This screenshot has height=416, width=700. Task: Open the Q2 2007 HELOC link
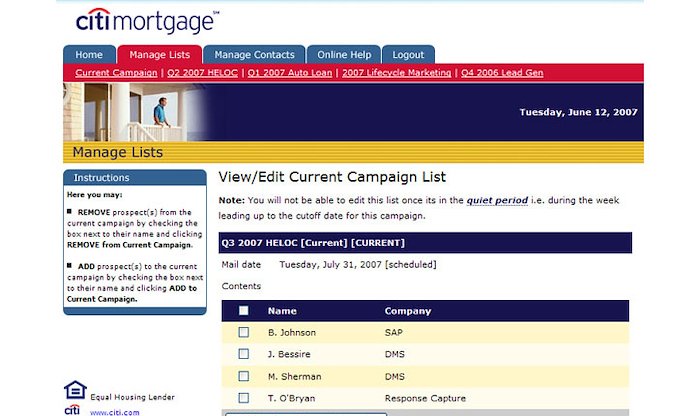tap(202, 73)
